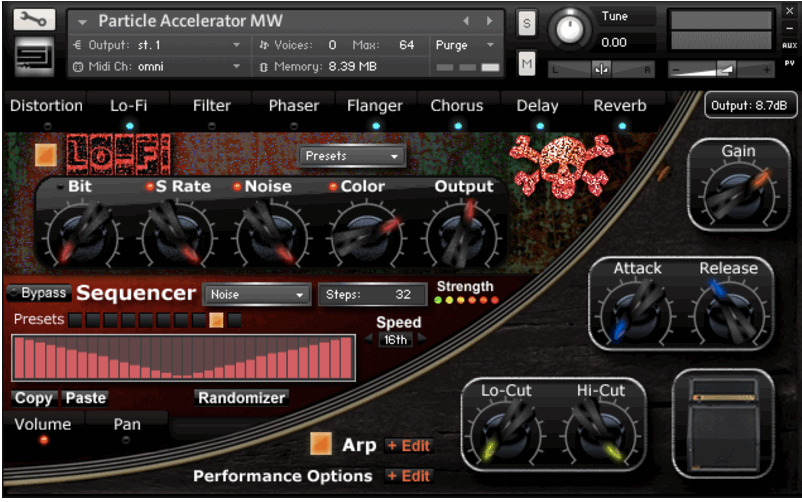Click the Copy sequence button
802x502 pixels.
34,398
